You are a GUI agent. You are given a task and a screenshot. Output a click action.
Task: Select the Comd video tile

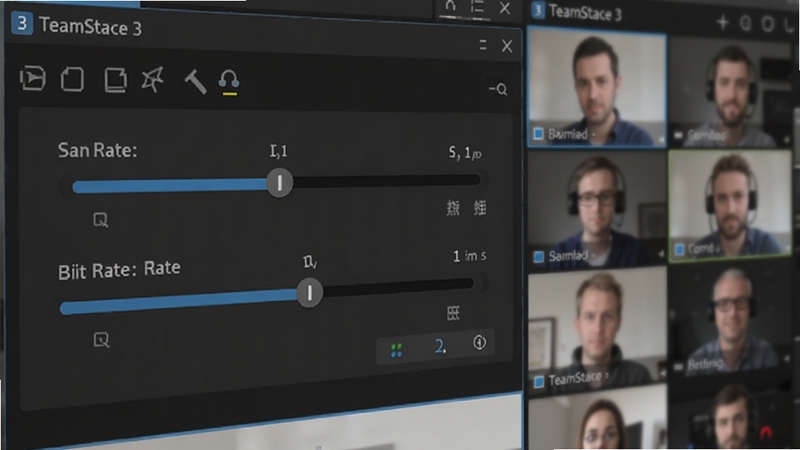coord(731,206)
